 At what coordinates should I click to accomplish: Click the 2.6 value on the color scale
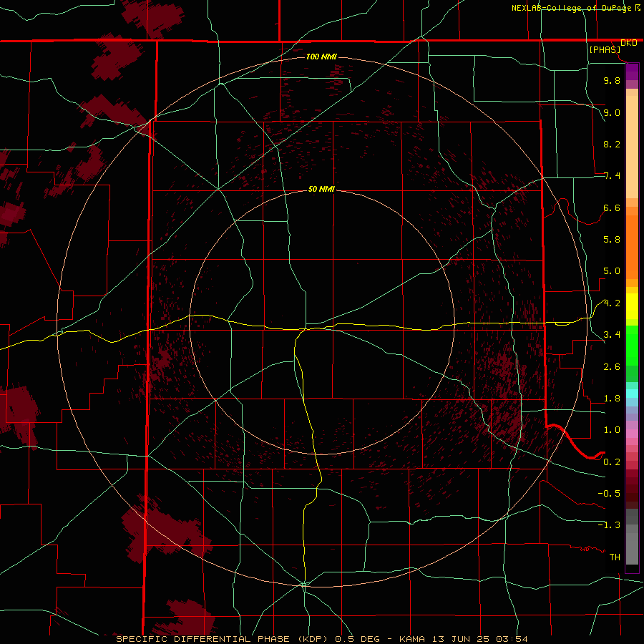612,367
